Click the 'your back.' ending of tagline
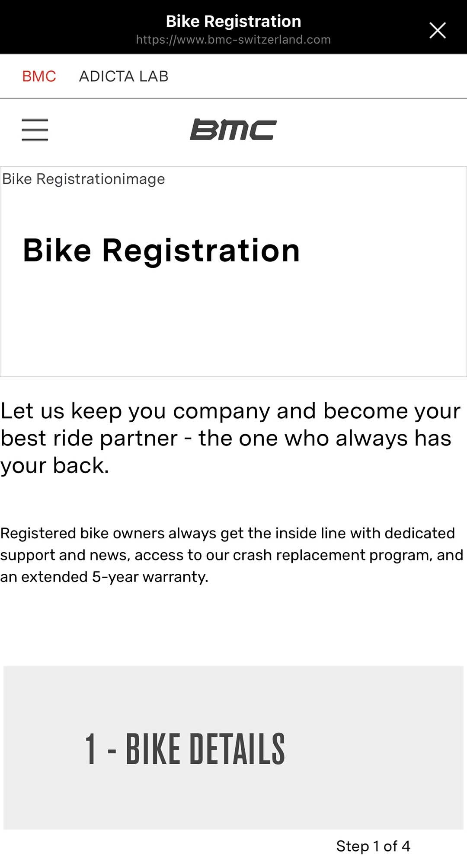467x868 pixels. click(x=55, y=466)
